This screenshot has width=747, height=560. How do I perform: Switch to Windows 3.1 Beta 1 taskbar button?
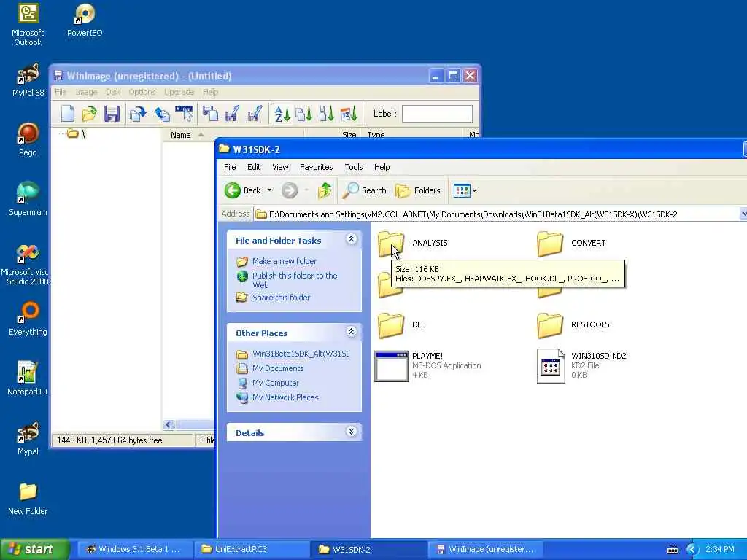click(135, 549)
